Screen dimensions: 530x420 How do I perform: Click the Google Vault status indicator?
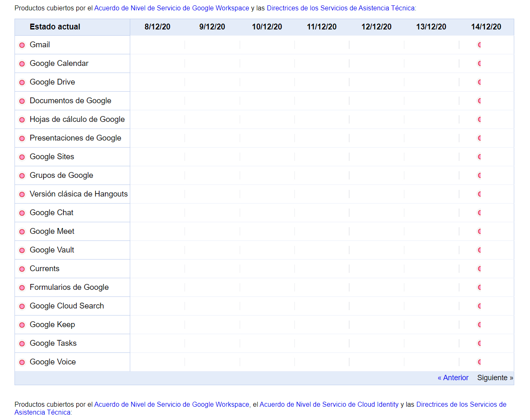[22, 250]
